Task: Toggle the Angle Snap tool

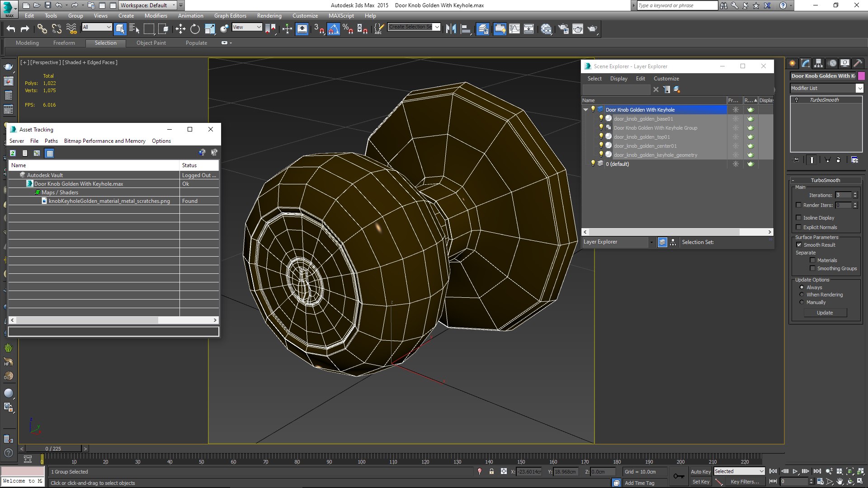Action: click(x=333, y=29)
